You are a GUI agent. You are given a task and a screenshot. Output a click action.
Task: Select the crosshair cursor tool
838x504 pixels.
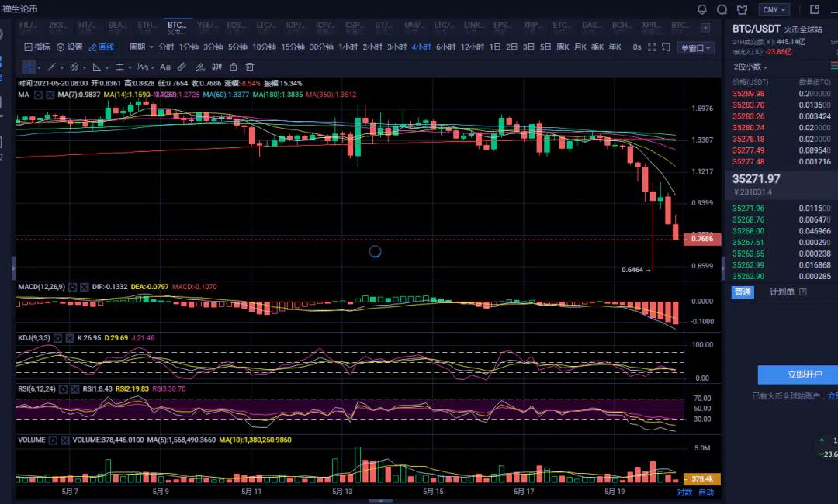[29, 67]
